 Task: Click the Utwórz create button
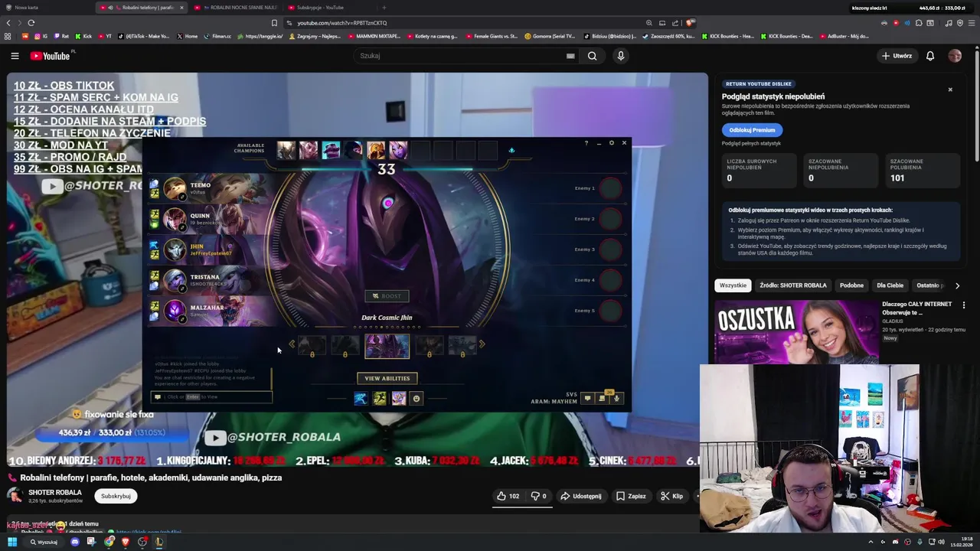point(897,56)
